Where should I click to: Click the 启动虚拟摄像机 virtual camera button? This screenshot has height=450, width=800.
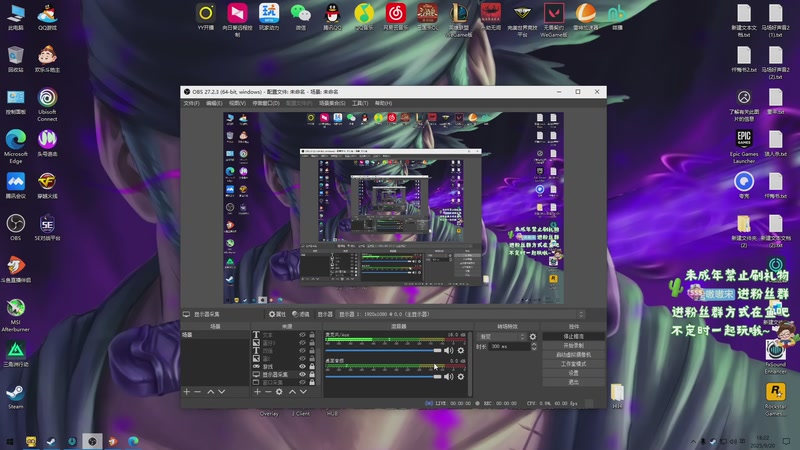573,355
